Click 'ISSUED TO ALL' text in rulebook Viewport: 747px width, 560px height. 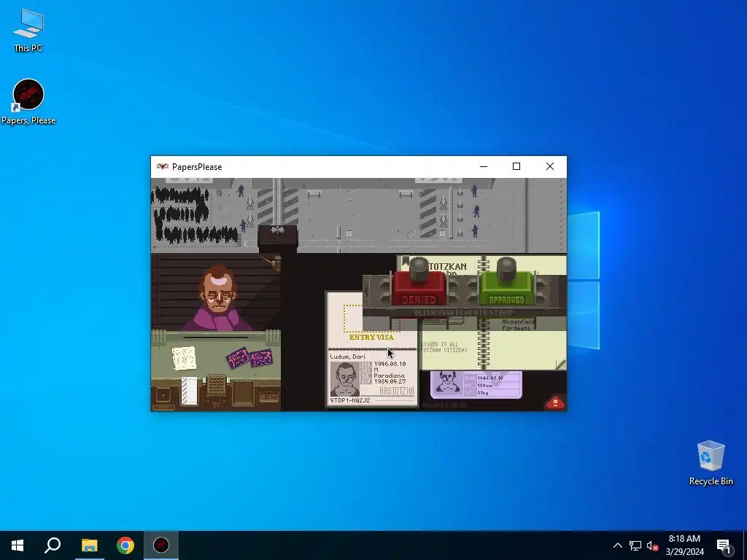pyautogui.click(x=440, y=344)
